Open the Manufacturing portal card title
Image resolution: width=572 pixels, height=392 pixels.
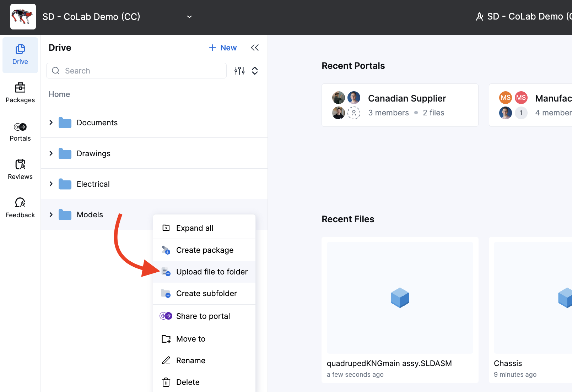point(553,98)
